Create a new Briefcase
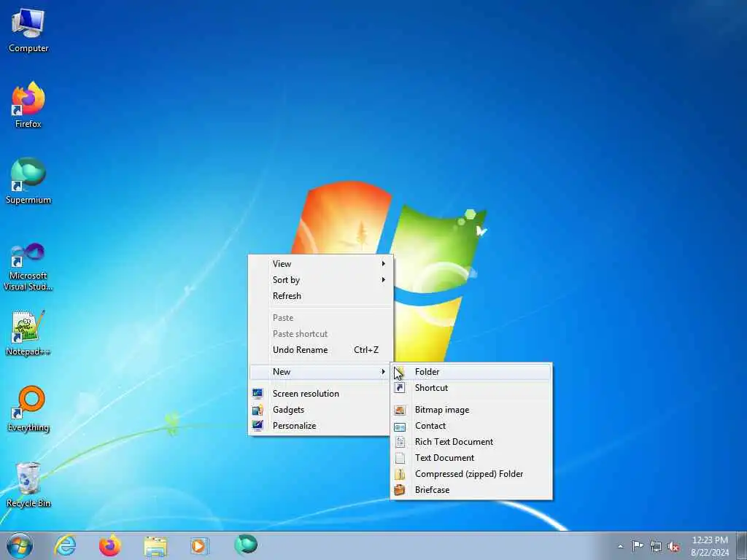 471,489
